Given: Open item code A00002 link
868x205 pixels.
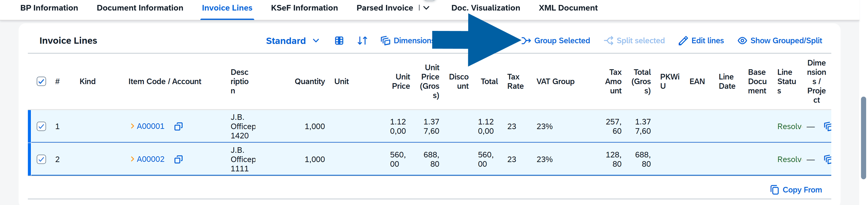Looking at the screenshot, I should (150, 160).
